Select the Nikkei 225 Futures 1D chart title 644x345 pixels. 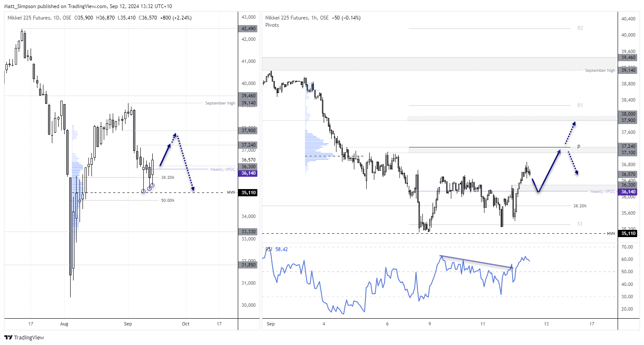click(39, 18)
